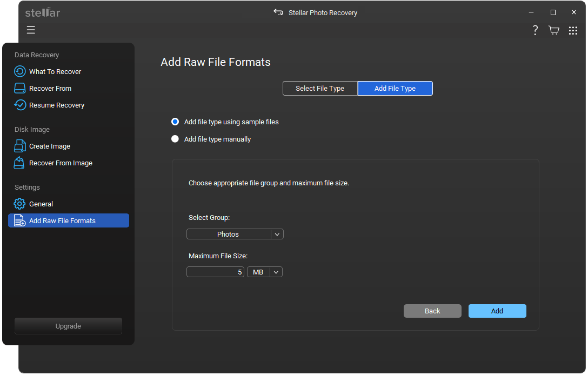Click the Back button
588x375 pixels.
coord(432,311)
